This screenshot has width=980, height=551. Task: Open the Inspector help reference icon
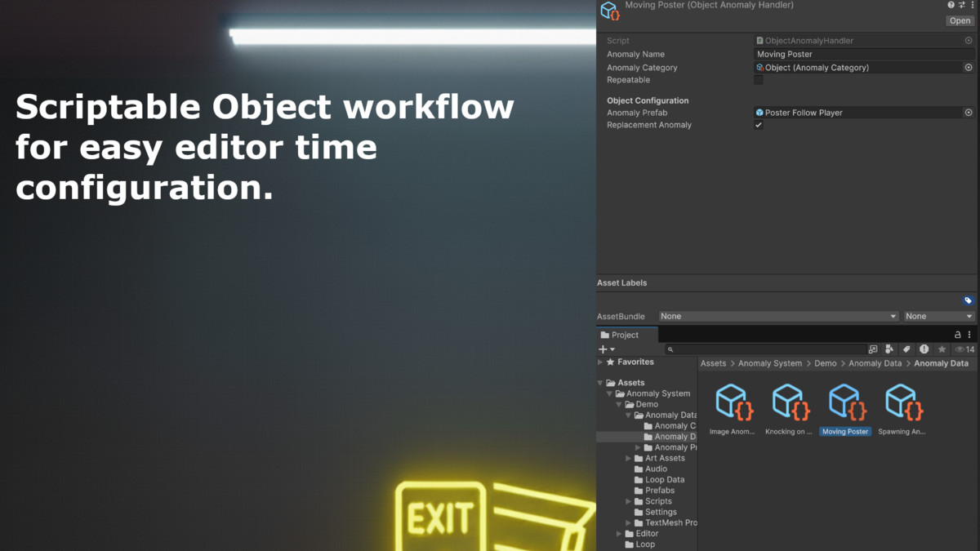point(951,5)
